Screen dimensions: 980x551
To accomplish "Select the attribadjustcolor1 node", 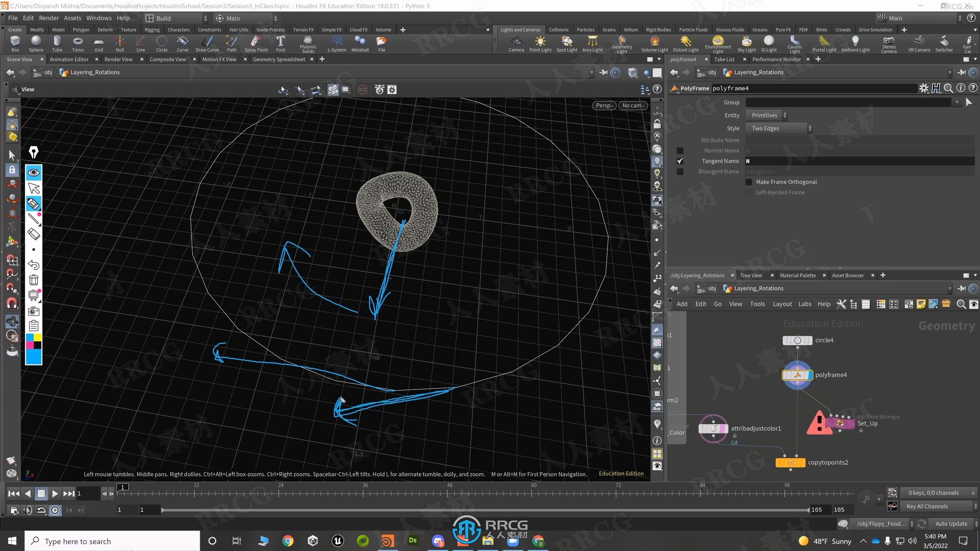I will click(713, 429).
